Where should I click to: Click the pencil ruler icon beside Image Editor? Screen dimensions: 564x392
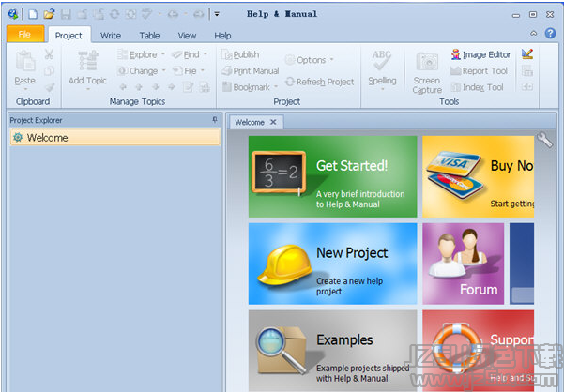pos(527,54)
